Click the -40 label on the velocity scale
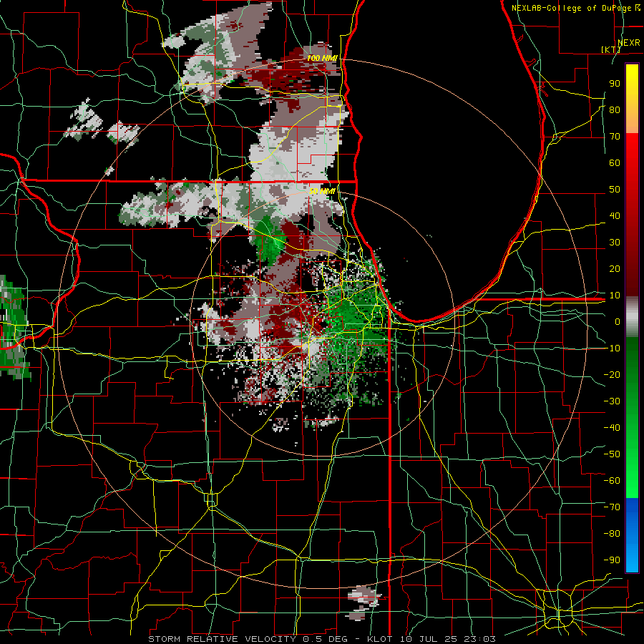 612,428
